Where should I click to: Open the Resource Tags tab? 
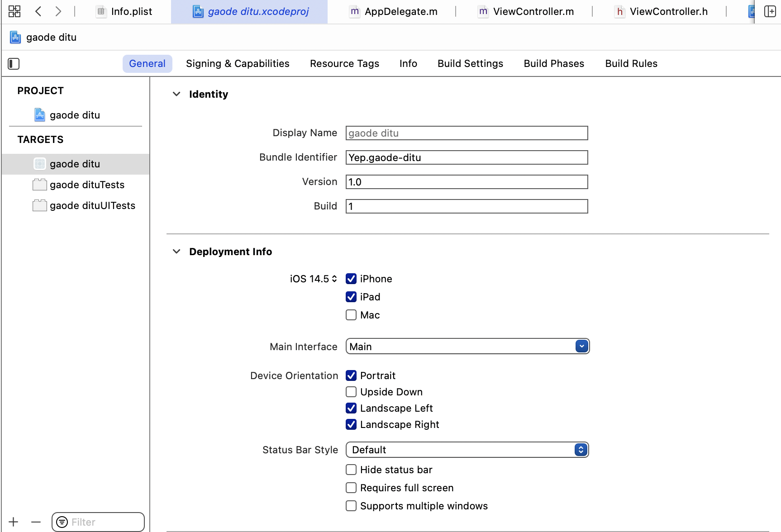[x=344, y=64]
